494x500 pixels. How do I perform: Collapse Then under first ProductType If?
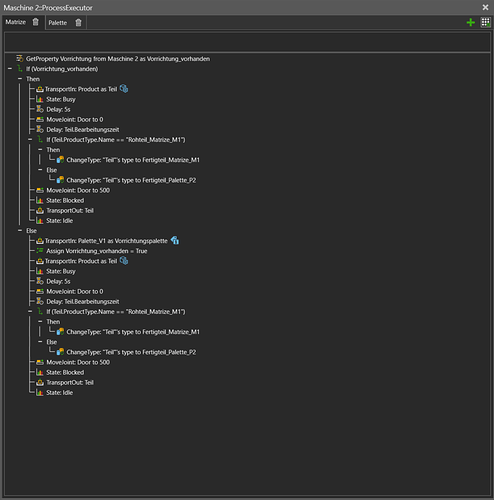pyautogui.click(x=40, y=149)
